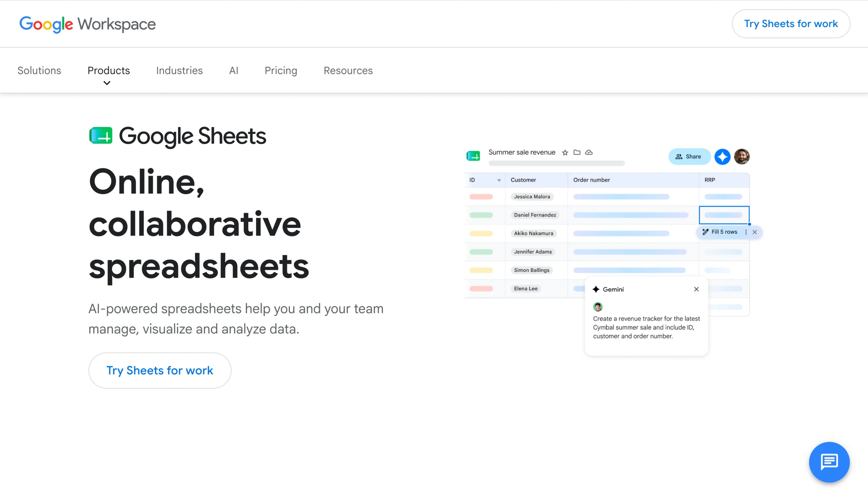868x500 pixels.
Task: Click Try Sheets for work below hero text
Action: (160, 370)
